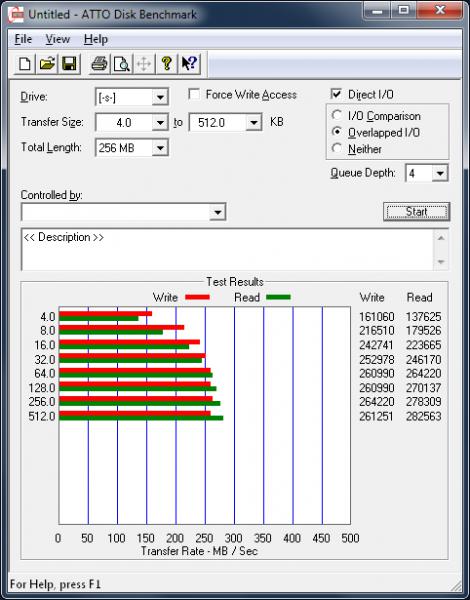470x600 pixels.
Task: Click the green Read bar for 512.0
Action: click(x=141, y=418)
